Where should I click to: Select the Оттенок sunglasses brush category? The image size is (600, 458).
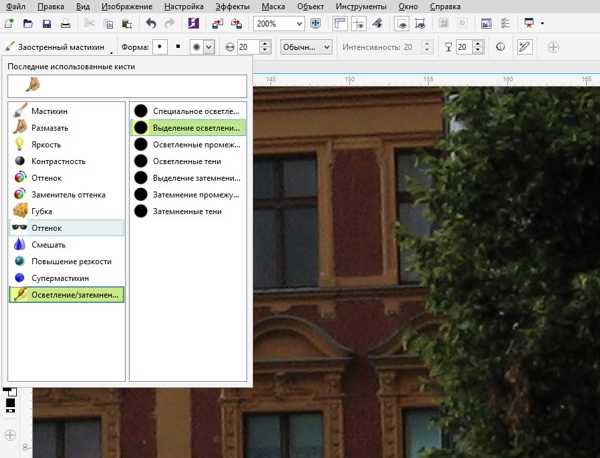[67, 228]
